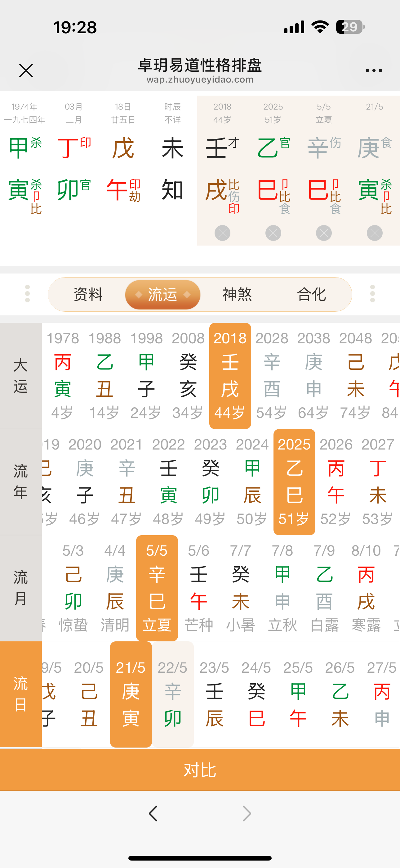This screenshot has width=400, height=868.
Task: Select the 2026 丙午 流年 year
Action: [336, 481]
